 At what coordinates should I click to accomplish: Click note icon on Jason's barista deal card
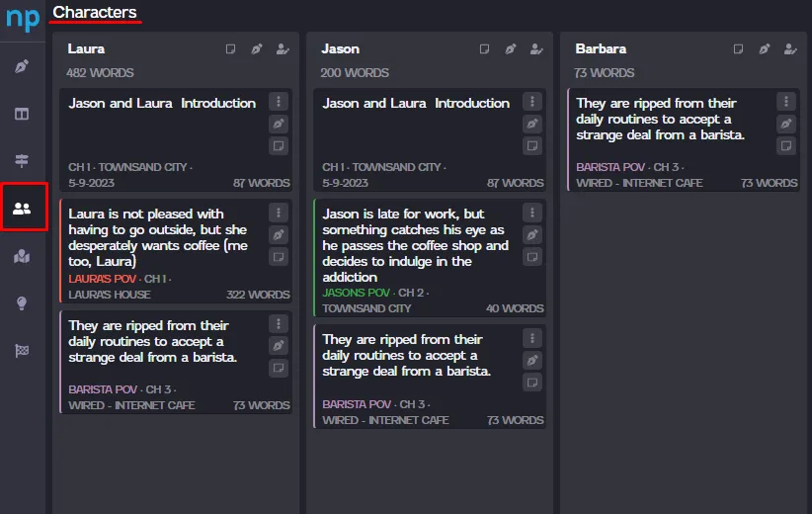(x=531, y=383)
